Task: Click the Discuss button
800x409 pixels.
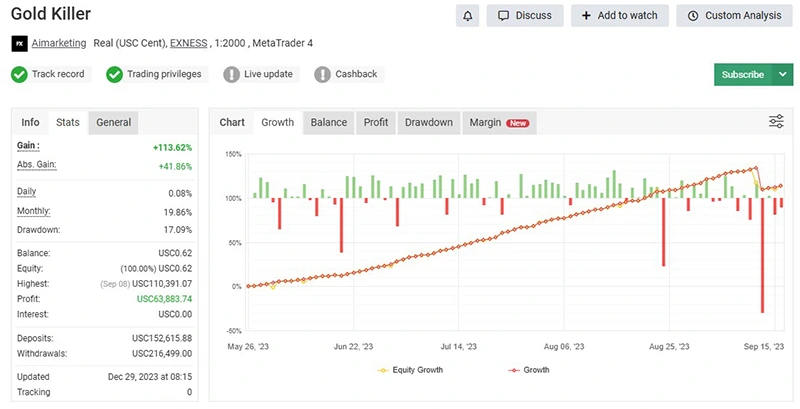Action: (525, 16)
